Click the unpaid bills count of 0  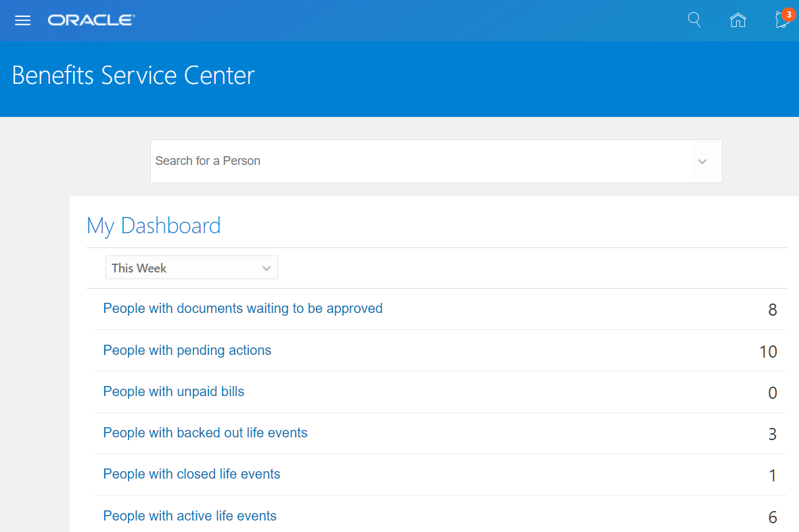pos(773,393)
